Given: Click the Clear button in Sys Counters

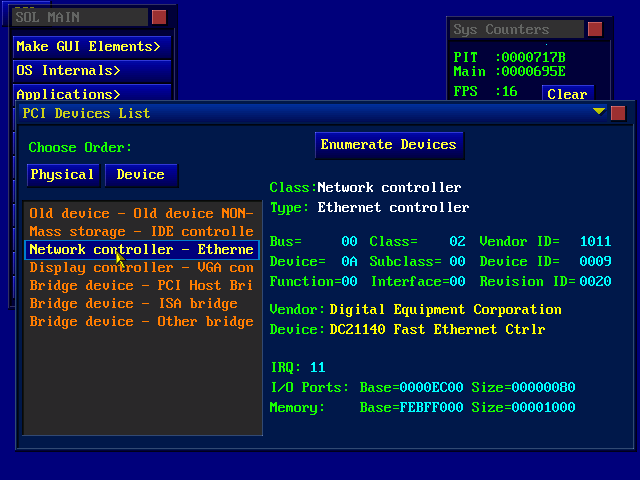Looking at the screenshot, I should click(567, 93).
